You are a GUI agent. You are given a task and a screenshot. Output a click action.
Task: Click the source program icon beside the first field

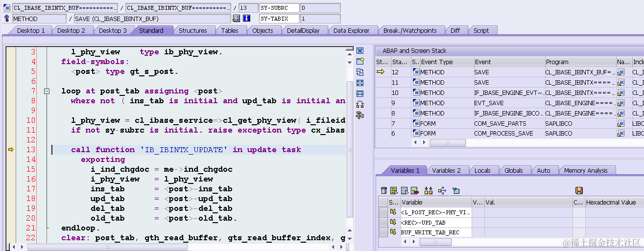click(7, 8)
